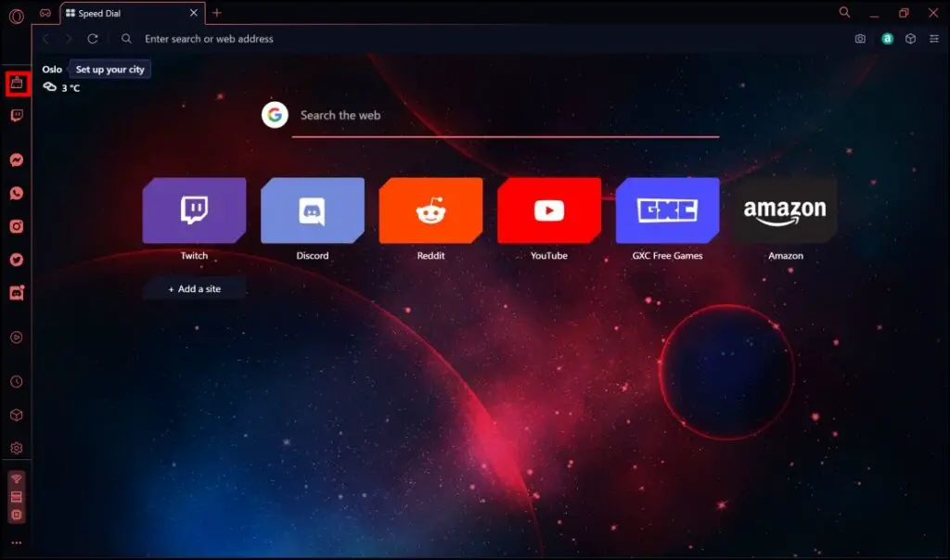Image resolution: width=950 pixels, height=560 pixels.
Task: Open Settings gear in the sidebar
Action: pos(17,448)
